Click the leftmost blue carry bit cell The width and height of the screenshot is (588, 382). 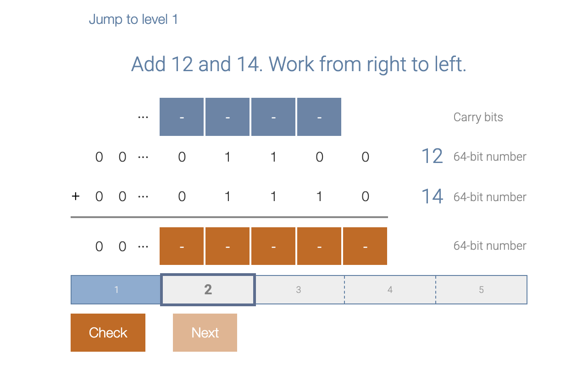(x=182, y=117)
